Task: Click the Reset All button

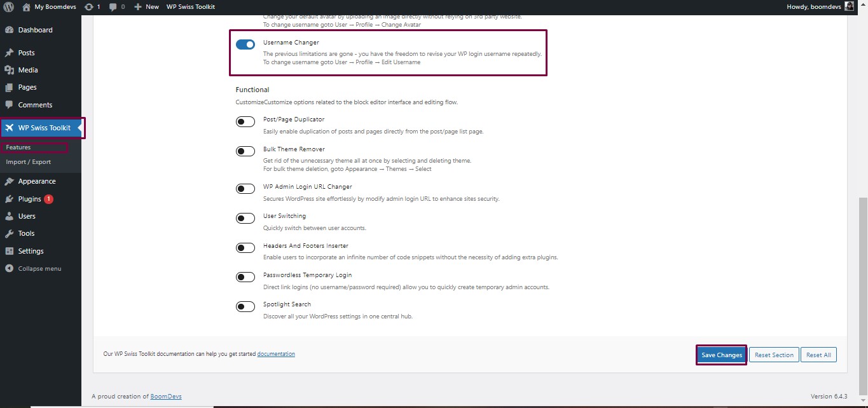Action: [818, 355]
